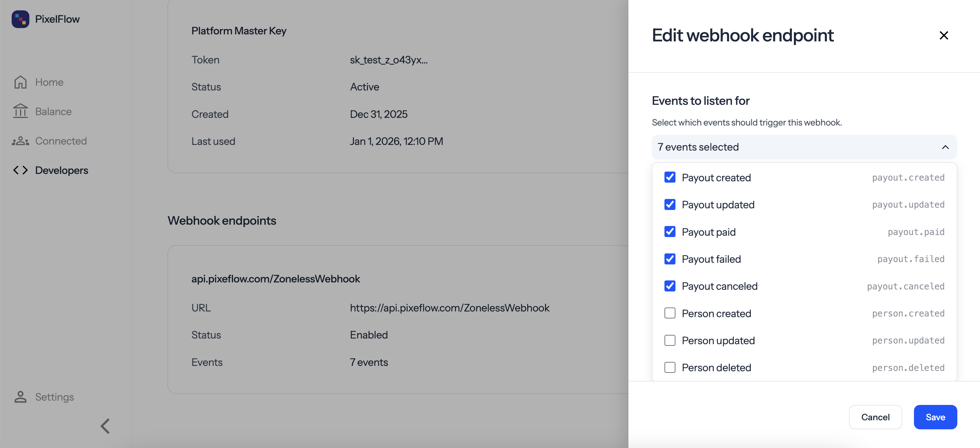The image size is (980, 448).
Task: Click the Balance bank icon
Action: coord(20,111)
